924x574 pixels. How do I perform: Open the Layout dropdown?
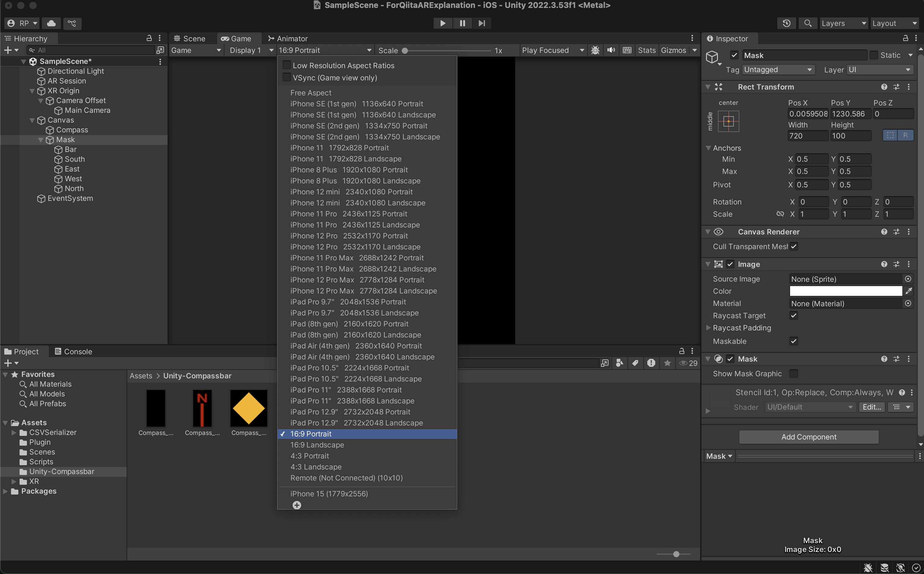pyautogui.click(x=894, y=23)
